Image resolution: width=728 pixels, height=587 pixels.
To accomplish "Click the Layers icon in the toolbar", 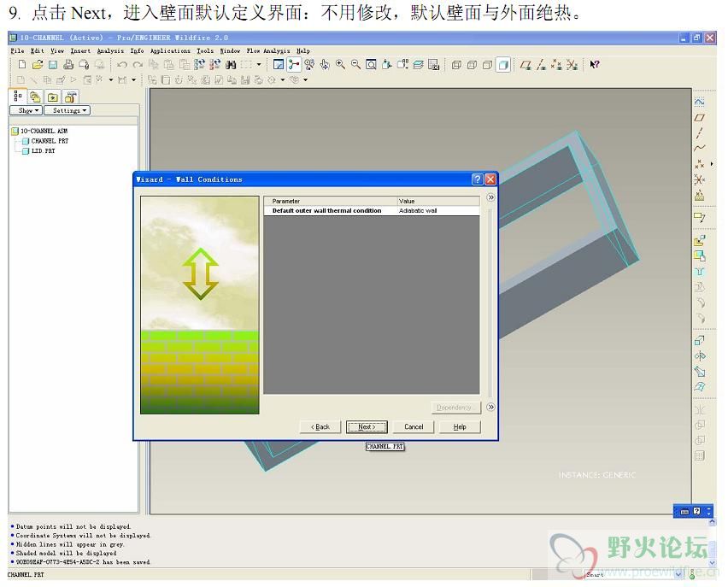I will 419,65.
